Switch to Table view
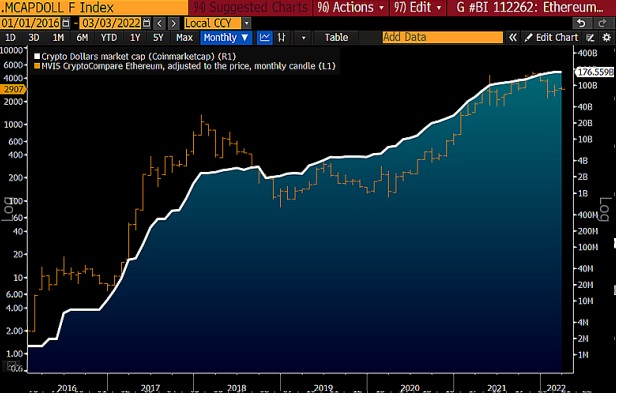Screen dimensions: 620x396 click(336, 38)
